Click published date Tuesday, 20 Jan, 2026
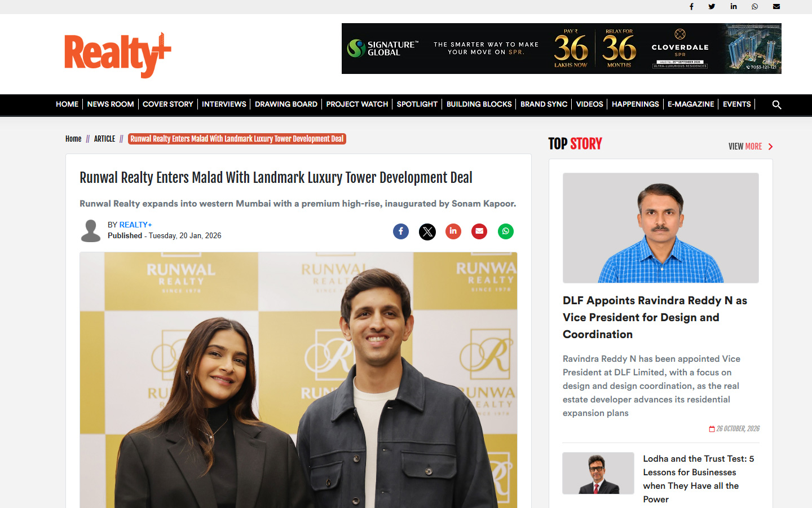812x508 pixels. [x=185, y=236]
